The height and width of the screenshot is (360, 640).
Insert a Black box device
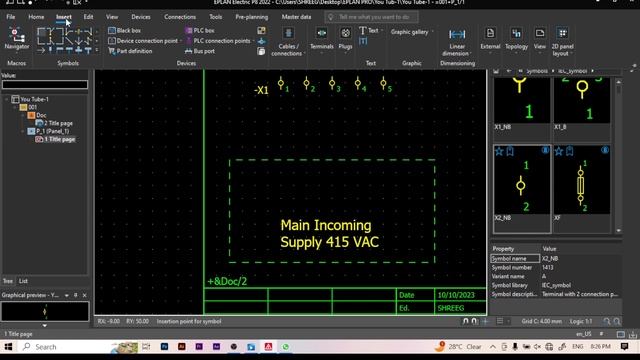[x=124, y=31]
